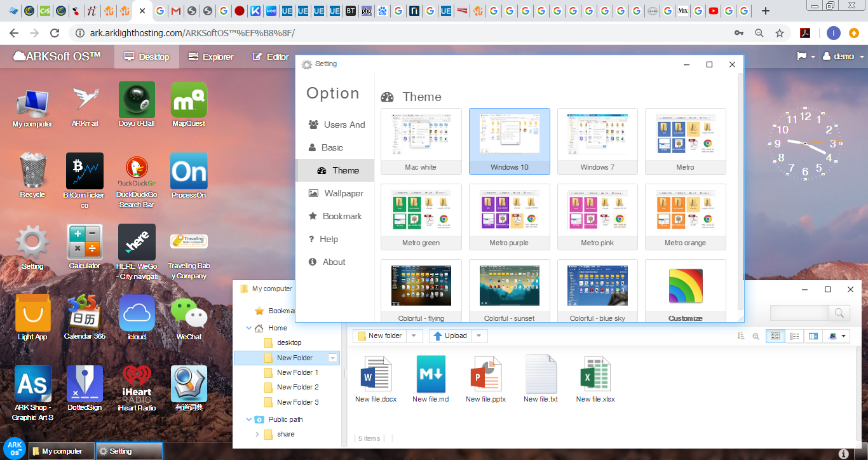Switch file explorer to icon view

775,336
